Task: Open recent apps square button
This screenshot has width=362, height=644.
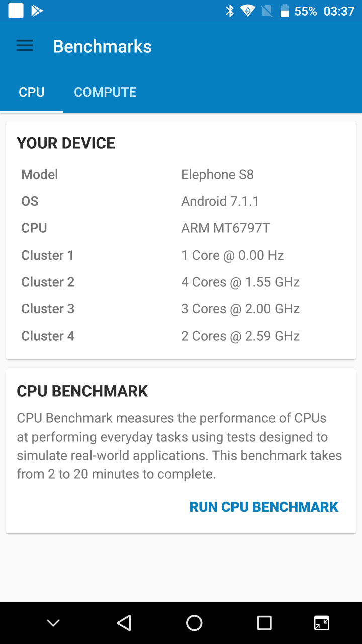Action: 264,623
